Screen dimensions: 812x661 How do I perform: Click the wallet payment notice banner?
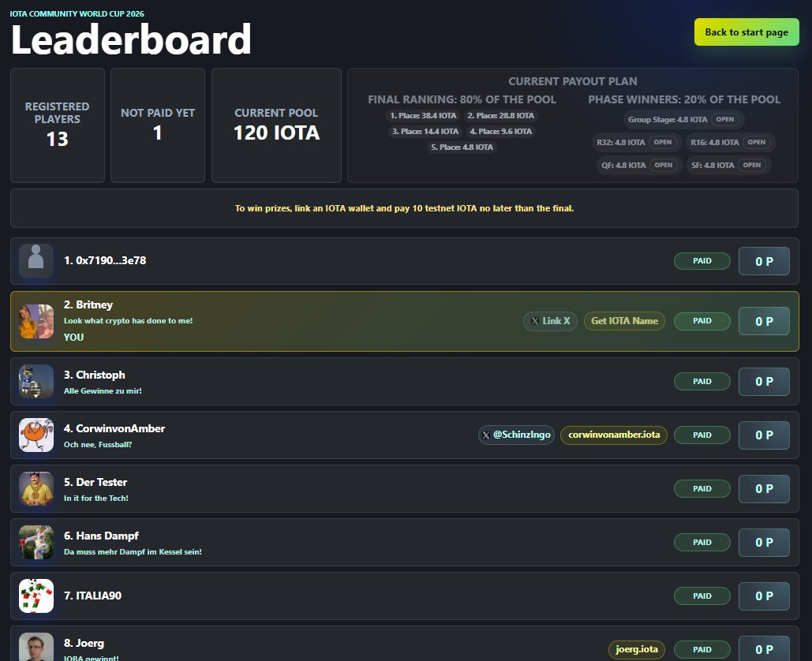coord(405,208)
